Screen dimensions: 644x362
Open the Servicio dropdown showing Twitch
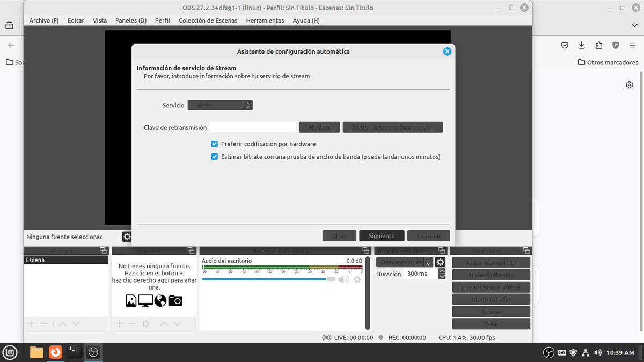point(220,106)
